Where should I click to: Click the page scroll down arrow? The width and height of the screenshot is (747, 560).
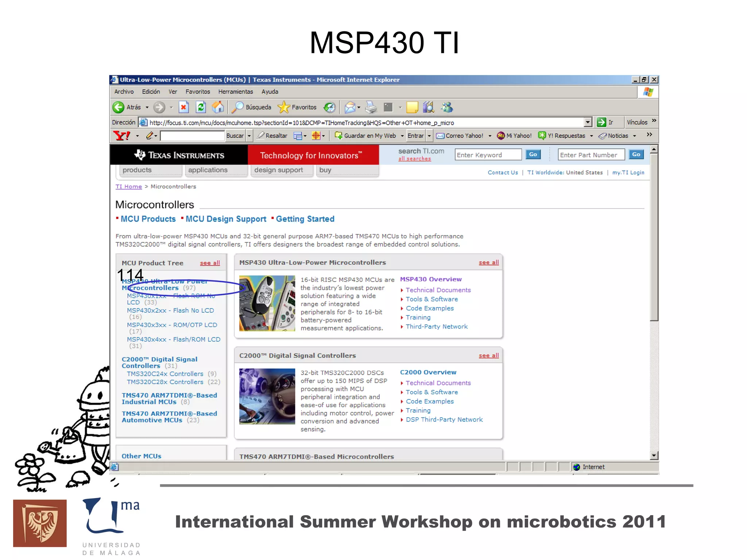pyautogui.click(x=654, y=455)
